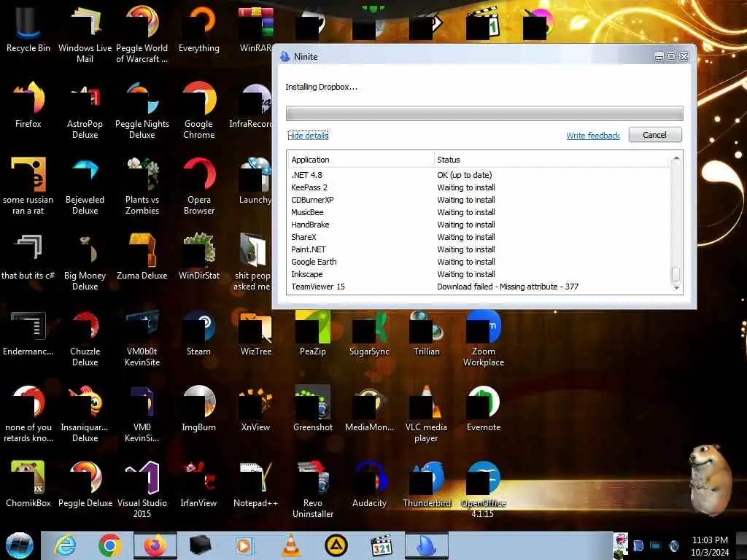Viewport: 747px width, 560px height.
Task: Launch Internet Explorer from the taskbar
Action: [65, 545]
